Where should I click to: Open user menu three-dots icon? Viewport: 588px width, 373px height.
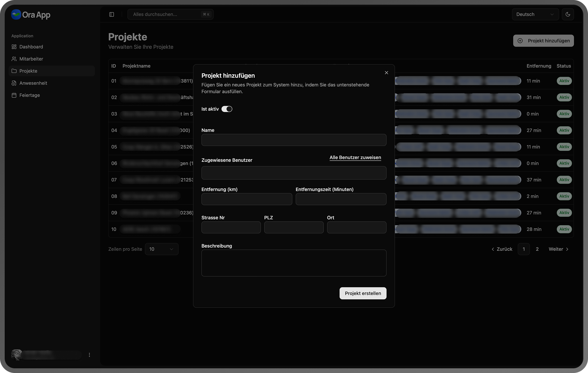89,355
